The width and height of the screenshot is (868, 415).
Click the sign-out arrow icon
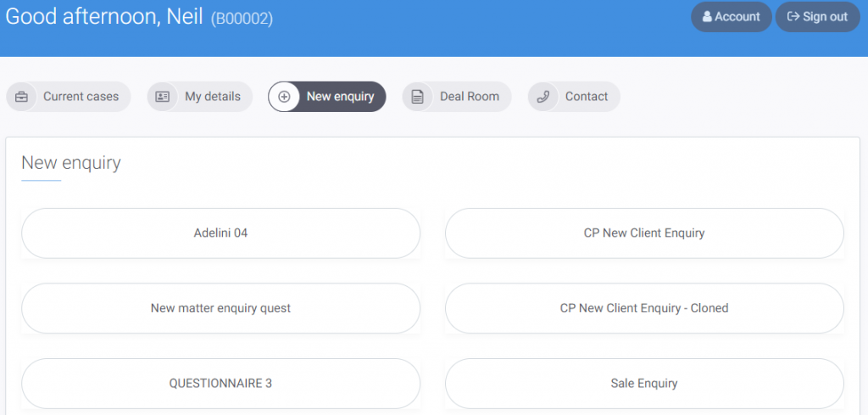pyautogui.click(x=793, y=17)
